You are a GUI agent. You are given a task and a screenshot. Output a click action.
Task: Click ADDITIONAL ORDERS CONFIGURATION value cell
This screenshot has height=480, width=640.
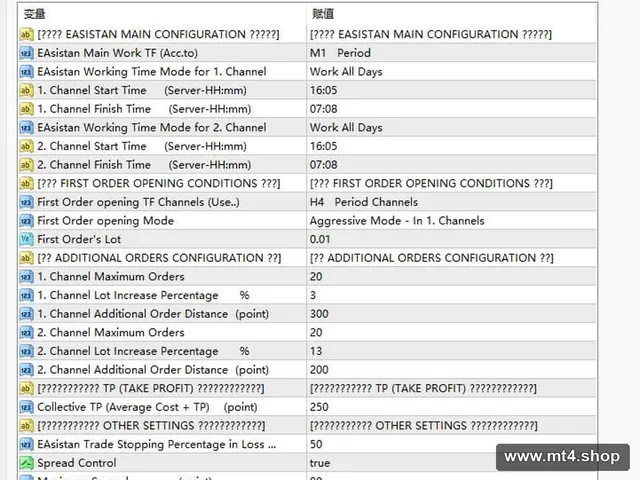coord(451,258)
